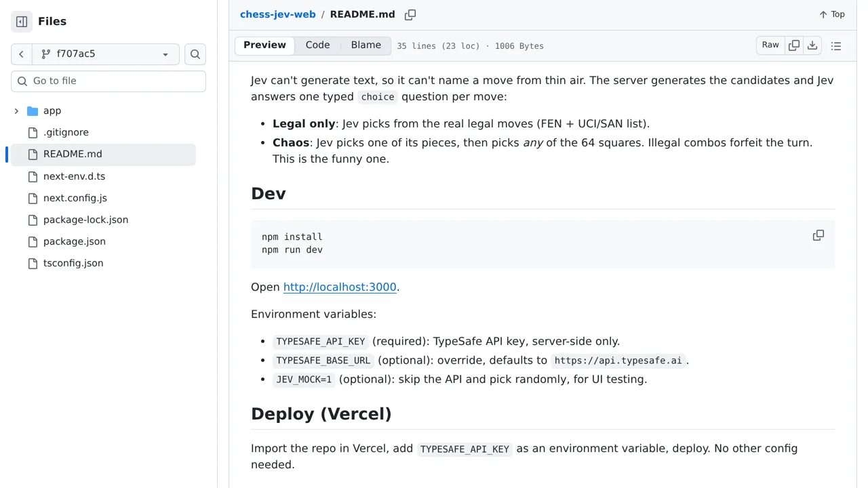Open the Raw file view
This screenshot has width=868, height=488.
click(770, 45)
